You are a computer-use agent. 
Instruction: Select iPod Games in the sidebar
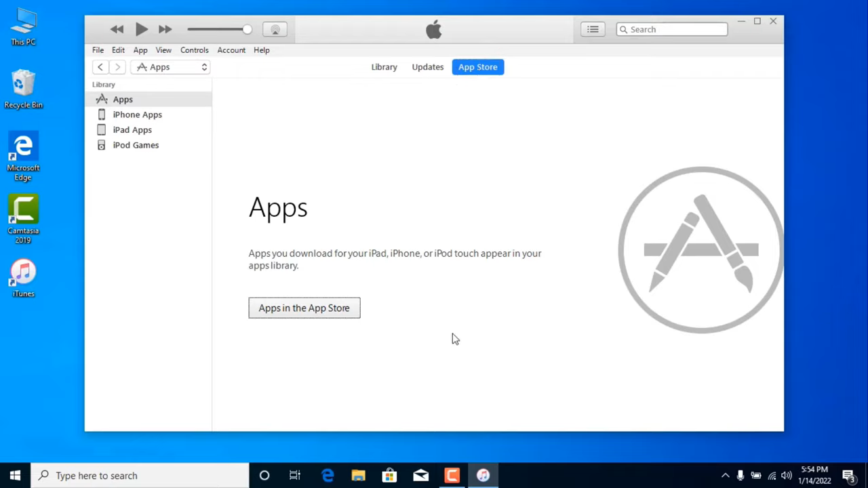click(x=136, y=144)
